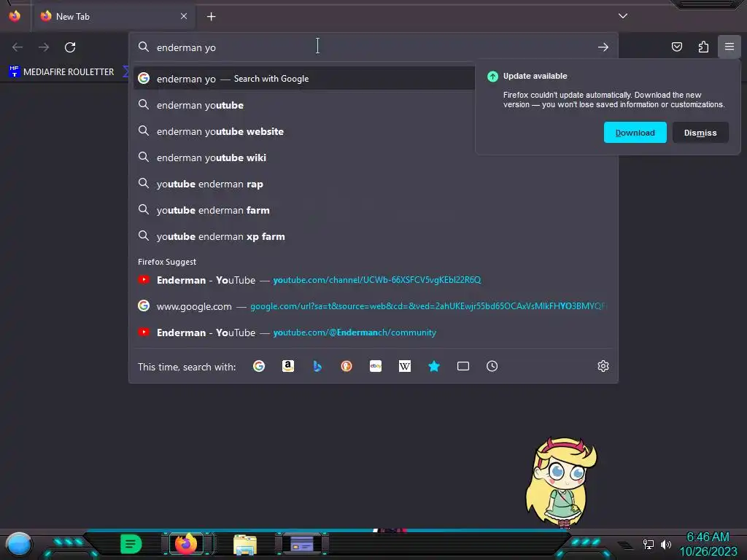Screen dimensions: 747x560
Task: Open File Explorer from taskbar
Action: click(x=245, y=545)
